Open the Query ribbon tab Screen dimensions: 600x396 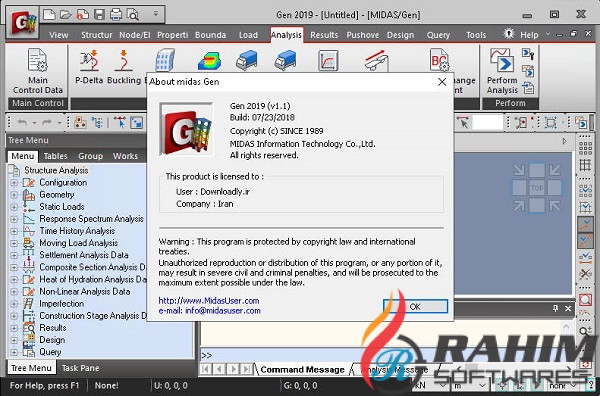(x=438, y=35)
